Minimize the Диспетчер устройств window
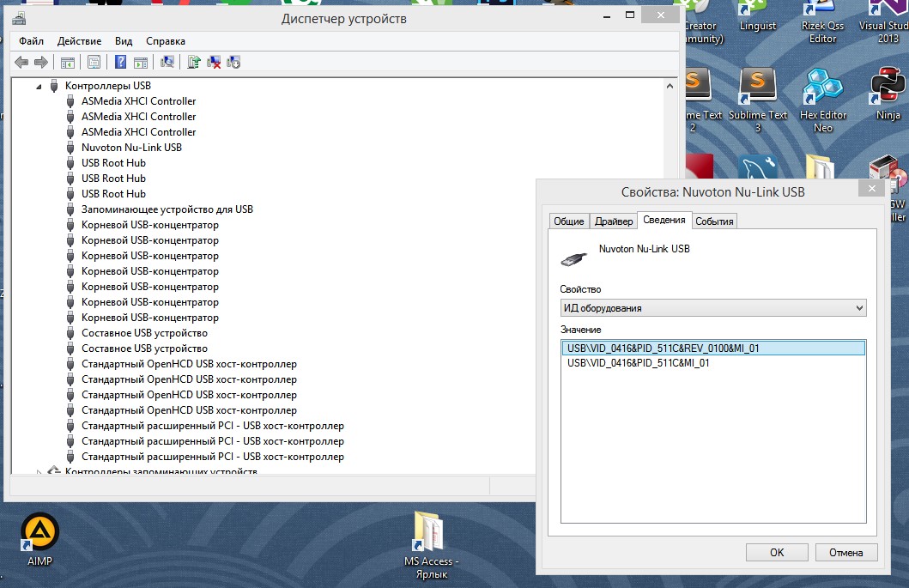The width and height of the screenshot is (909, 588). point(607,15)
